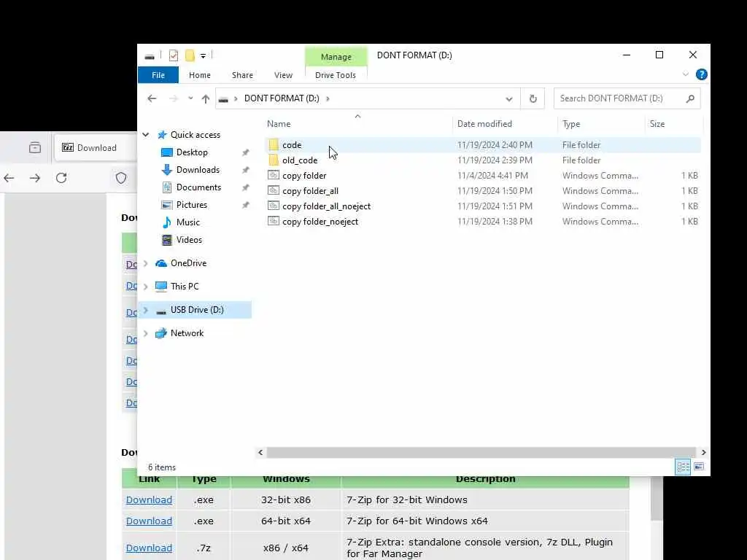
Task: Switch to the Drive Tools tab
Action: (x=336, y=75)
